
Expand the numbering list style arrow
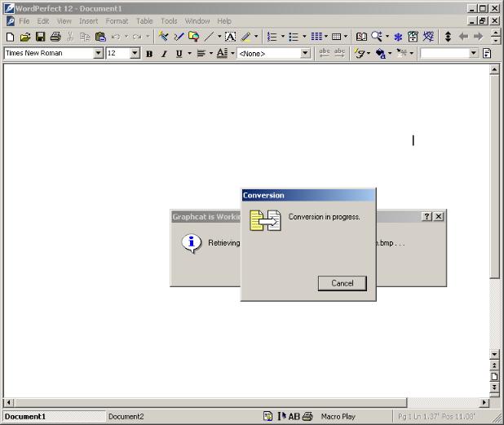[x=283, y=37]
